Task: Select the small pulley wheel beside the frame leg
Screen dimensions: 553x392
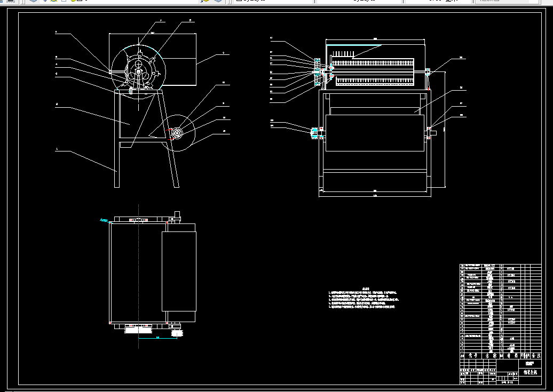Action: tap(176, 133)
